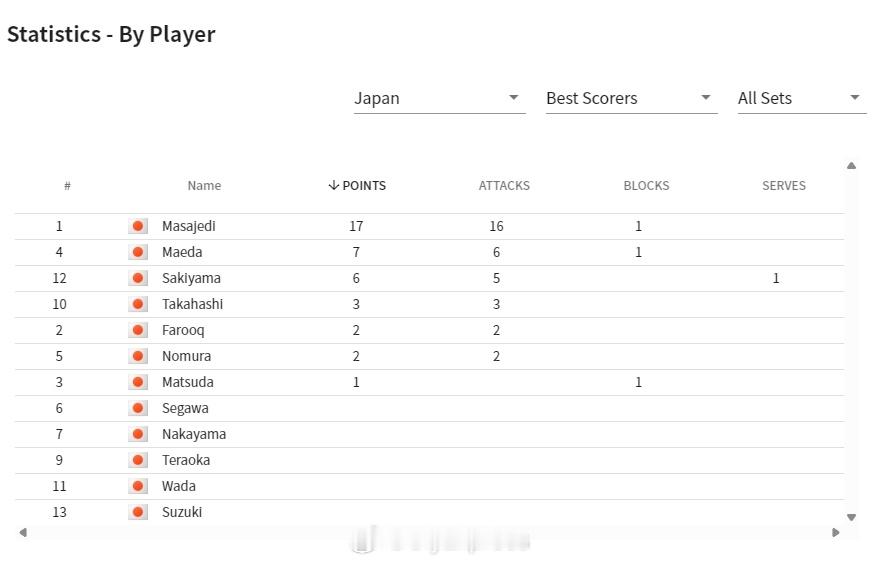Sort by the Name column header
This screenshot has width=882, height=562.
pos(204,185)
